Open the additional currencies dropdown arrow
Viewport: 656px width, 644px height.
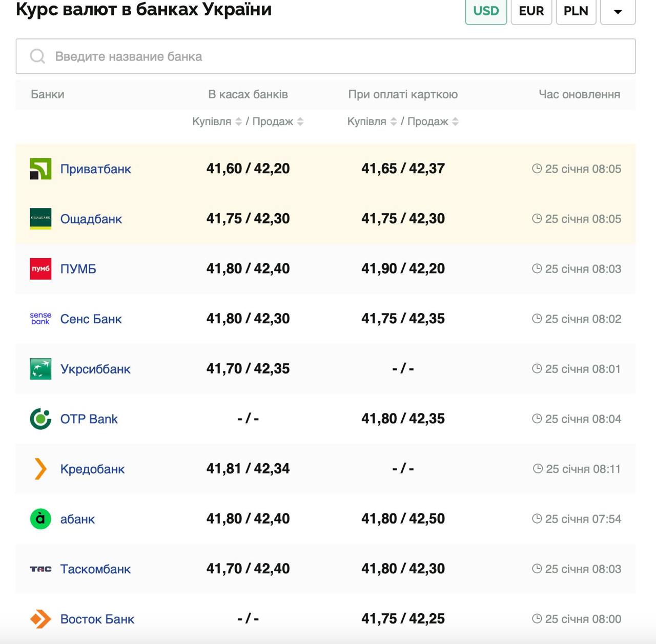[x=618, y=11]
